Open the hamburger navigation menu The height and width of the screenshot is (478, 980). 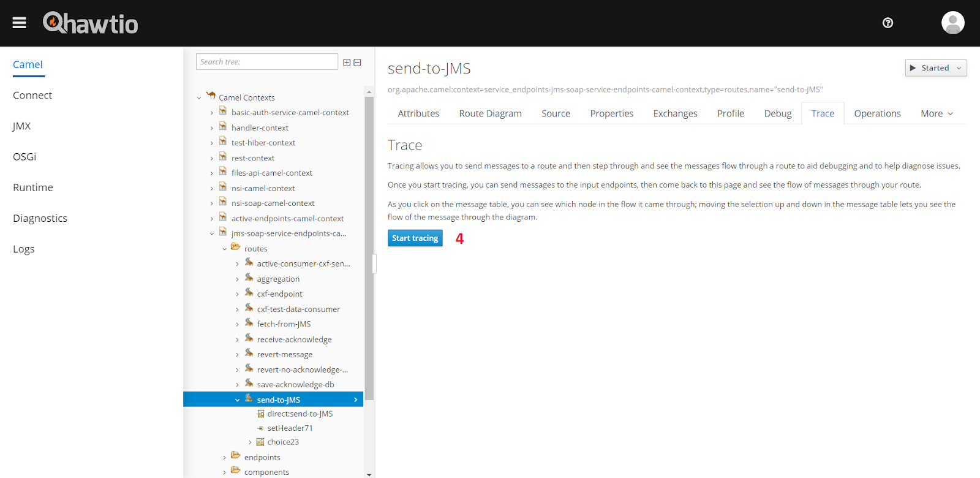tap(20, 23)
